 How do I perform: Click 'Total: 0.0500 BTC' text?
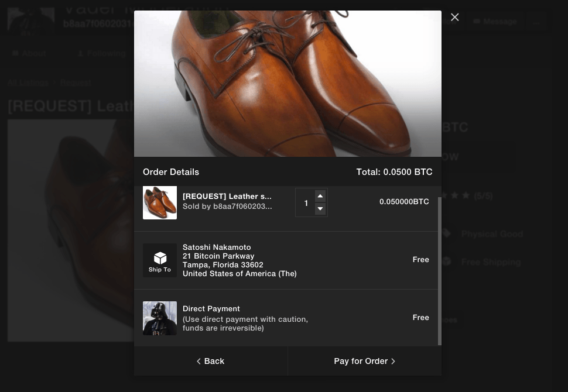point(394,172)
